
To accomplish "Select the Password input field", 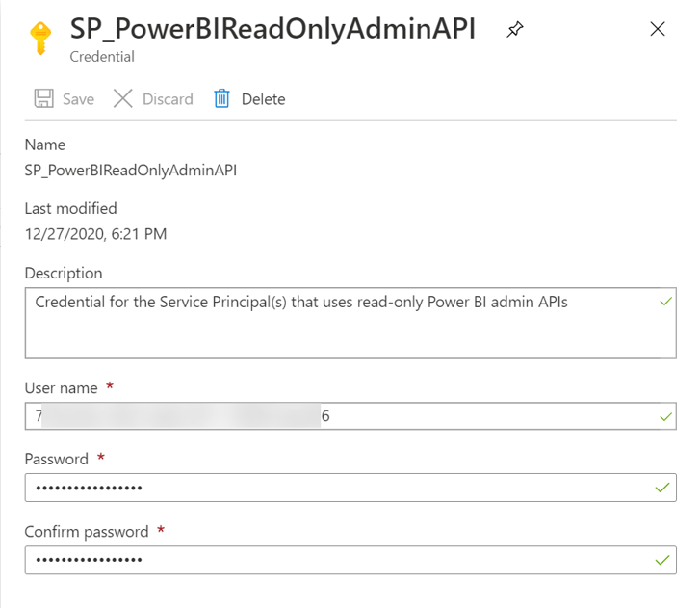I will [x=337, y=488].
